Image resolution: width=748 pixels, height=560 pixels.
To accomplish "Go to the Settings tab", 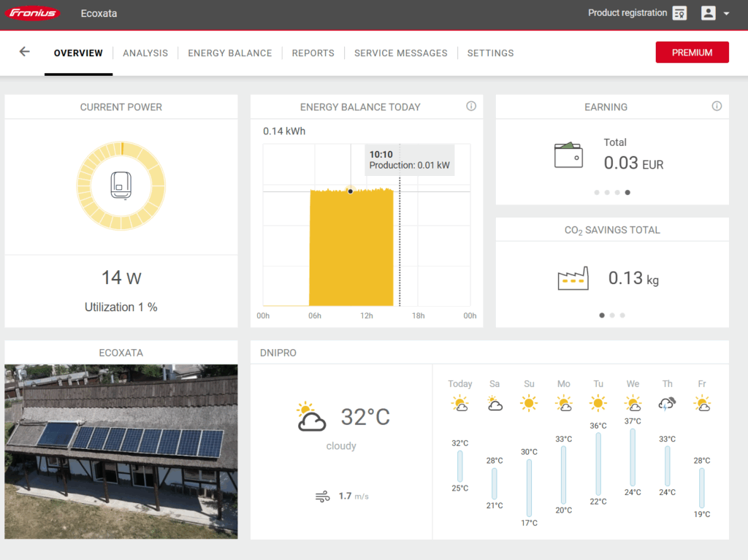I will click(x=490, y=53).
